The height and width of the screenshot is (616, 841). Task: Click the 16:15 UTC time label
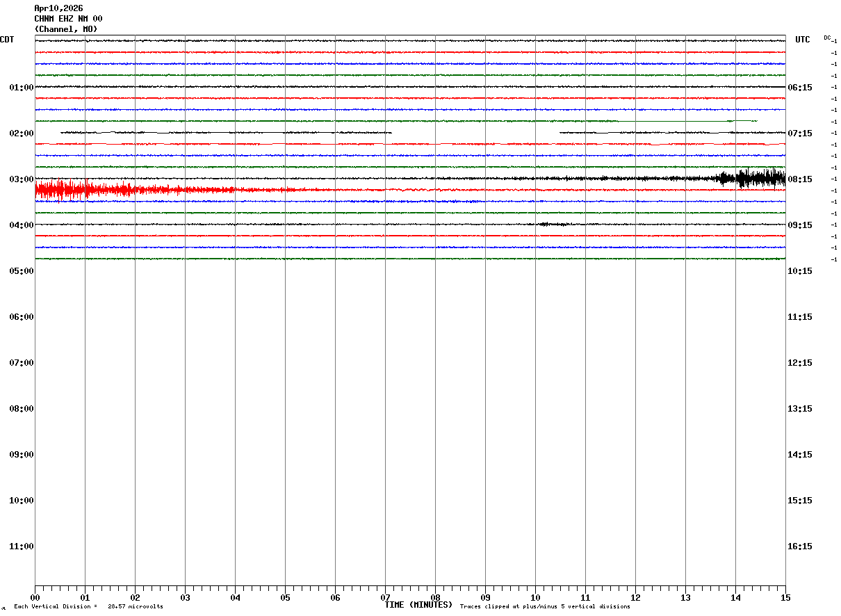coord(800,546)
